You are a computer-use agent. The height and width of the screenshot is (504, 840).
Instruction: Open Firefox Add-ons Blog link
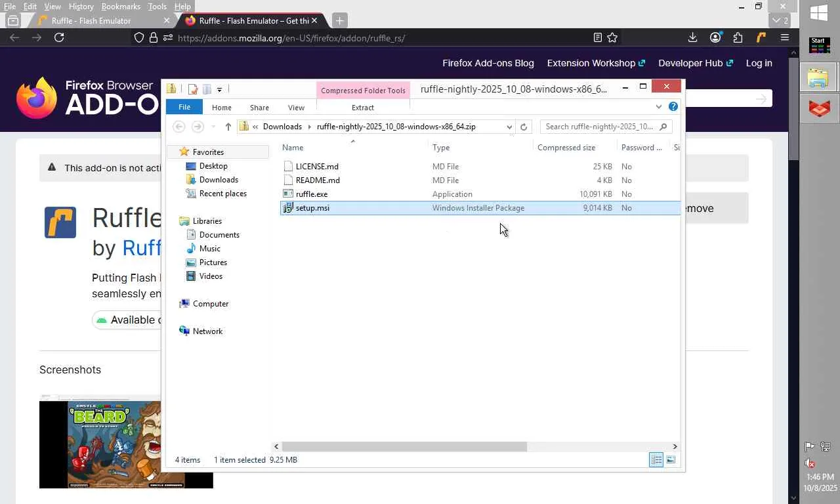tap(488, 63)
